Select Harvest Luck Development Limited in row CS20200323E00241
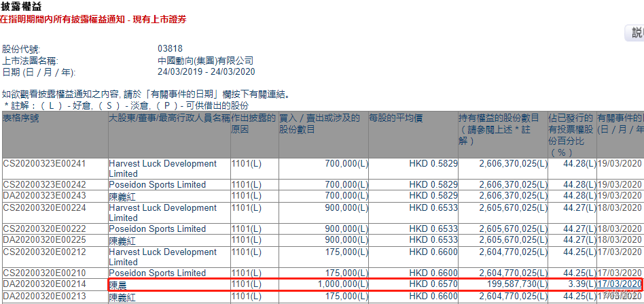Viewport: 644px width, 304px height. [162, 169]
